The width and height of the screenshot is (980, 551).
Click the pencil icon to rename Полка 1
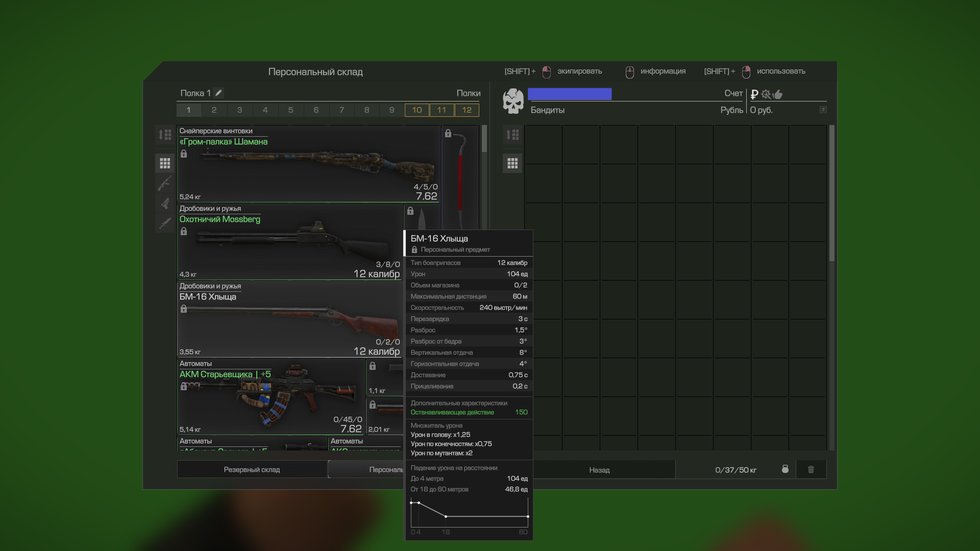click(218, 93)
